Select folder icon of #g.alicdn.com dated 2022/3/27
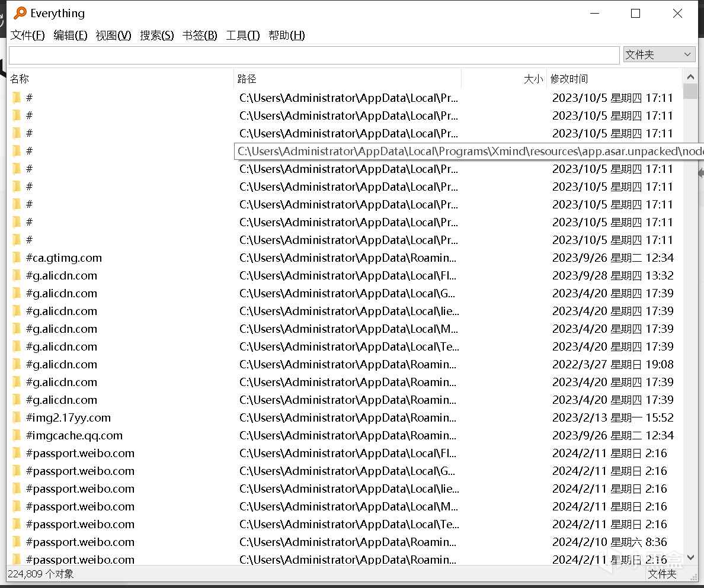The width and height of the screenshot is (704, 588). (17, 364)
